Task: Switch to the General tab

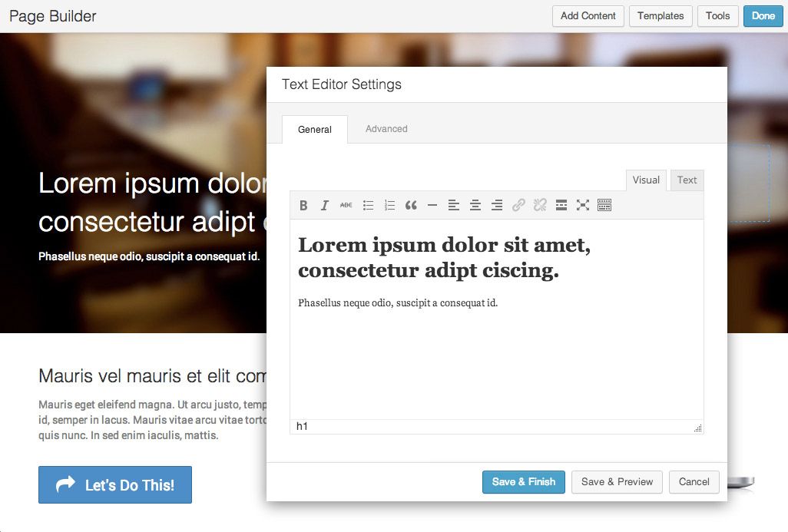Action: [314, 129]
